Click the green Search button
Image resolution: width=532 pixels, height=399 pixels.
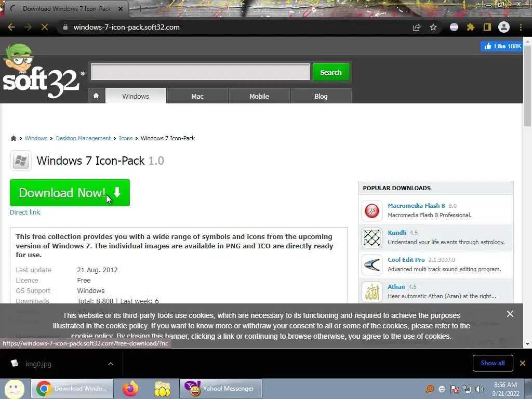coord(331,72)
